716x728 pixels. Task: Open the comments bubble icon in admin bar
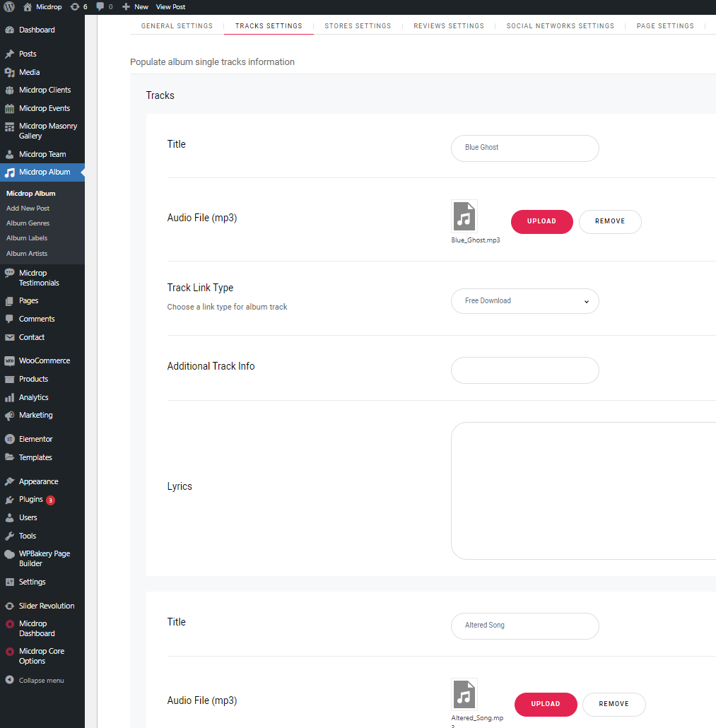(100, 7)
